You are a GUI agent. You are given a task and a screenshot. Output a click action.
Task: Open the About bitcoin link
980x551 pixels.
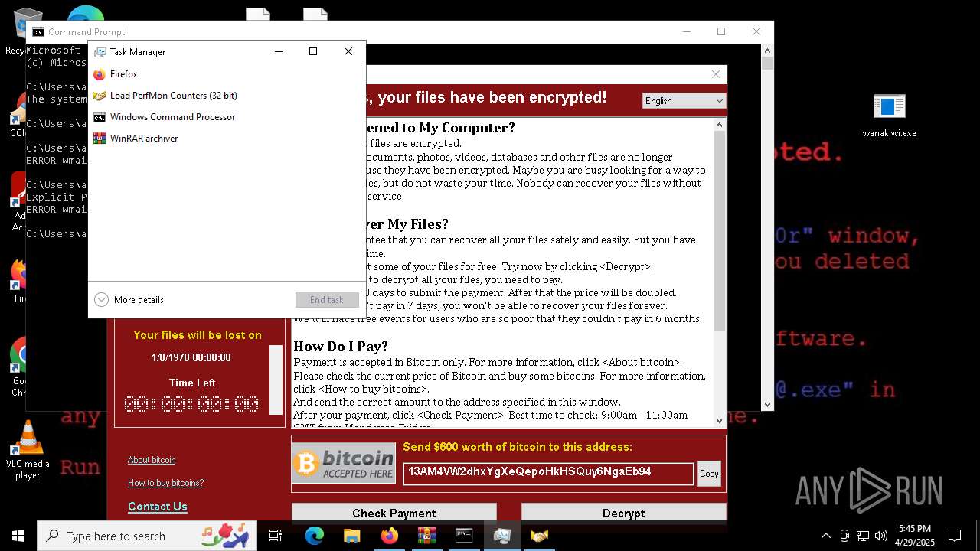[152, 460]
